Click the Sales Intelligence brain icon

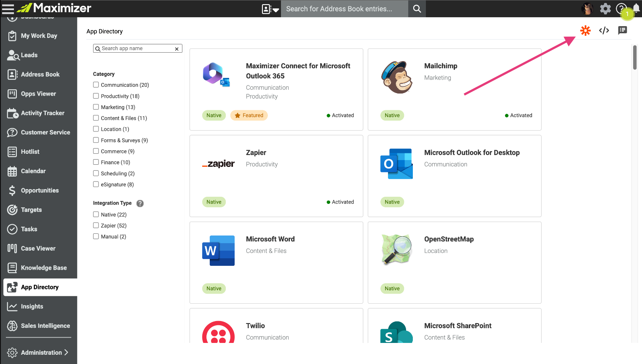[x=12, y=326]
